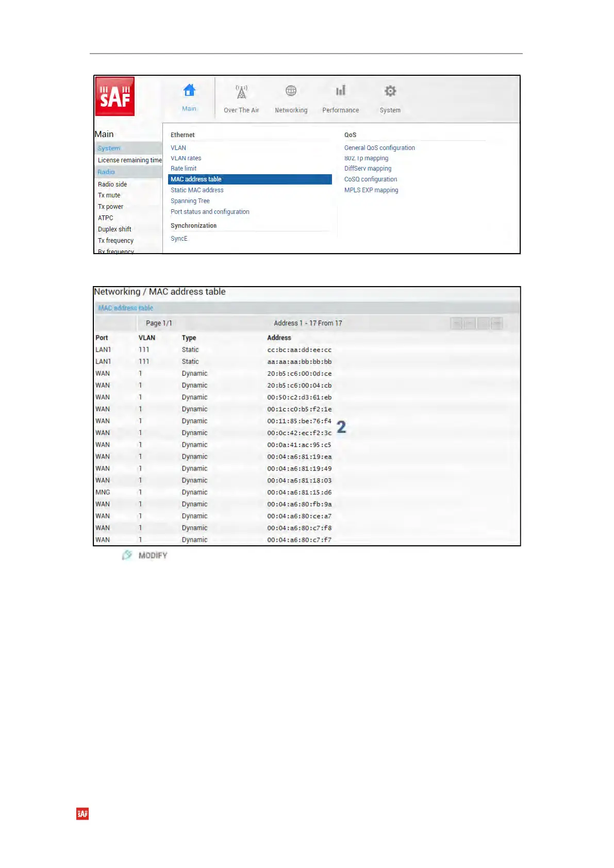This screenshot has height=868, width=614.
Task: Click the Type column header
Action: tap(189, 338)
